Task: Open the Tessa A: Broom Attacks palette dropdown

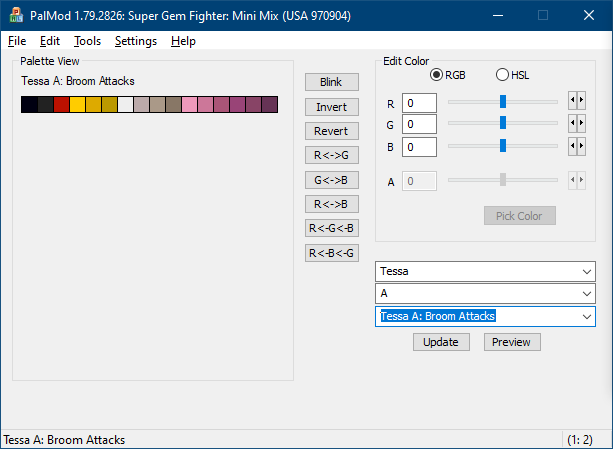Action: [485, 316]
